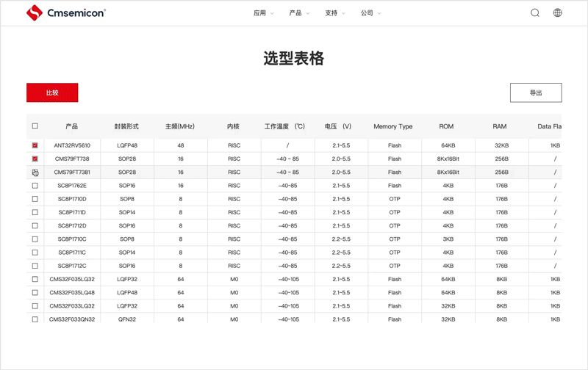Check the CMS32F035LQ32 row checkbox
Image resolution: width=588 pixels, height=370 pixels.
click(x=35, y=280)
